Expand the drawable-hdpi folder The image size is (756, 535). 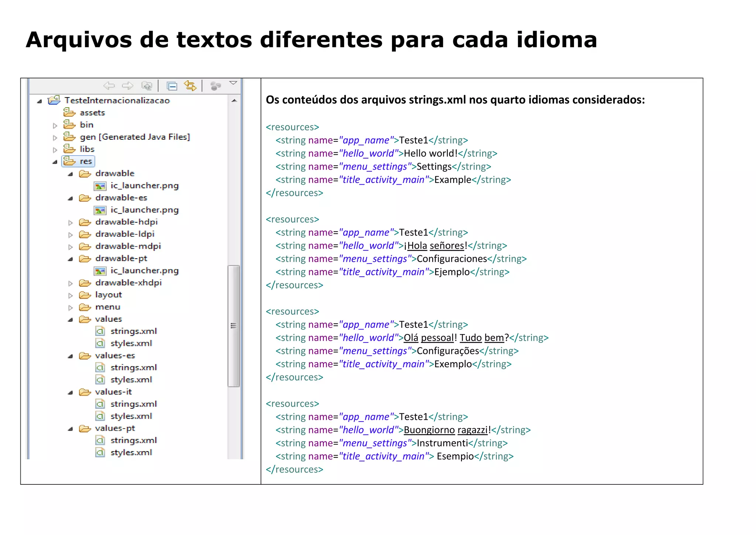pos(71,223)
